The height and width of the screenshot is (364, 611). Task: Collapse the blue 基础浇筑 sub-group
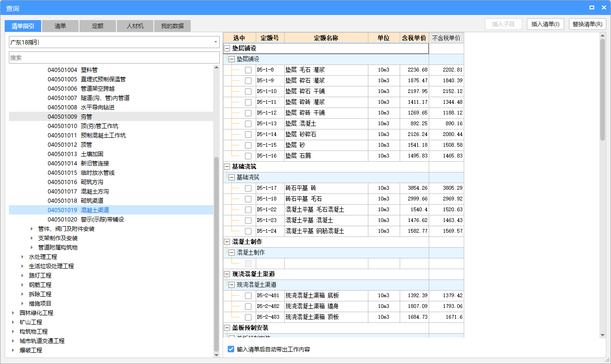click(x=231, y=178)
